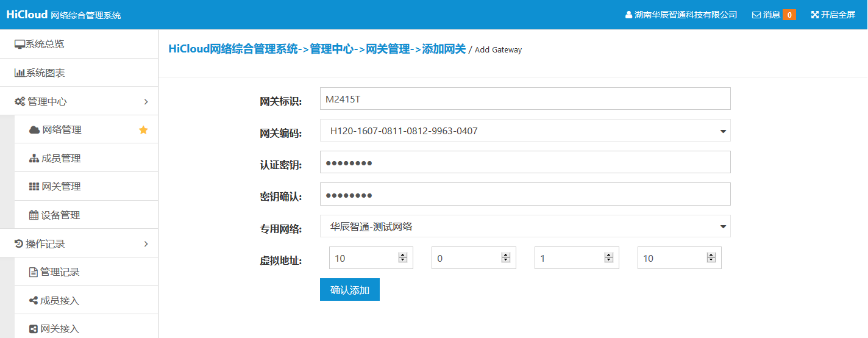Open the 专用网络 dropdown selector
Viewport: 868px width, 338px height.
tap(723, 227)
